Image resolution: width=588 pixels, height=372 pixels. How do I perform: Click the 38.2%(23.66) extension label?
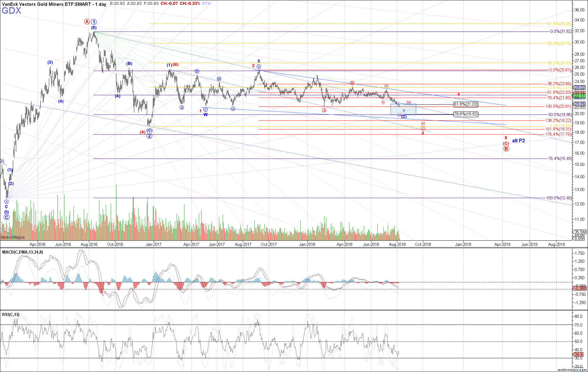click(559, 84)
